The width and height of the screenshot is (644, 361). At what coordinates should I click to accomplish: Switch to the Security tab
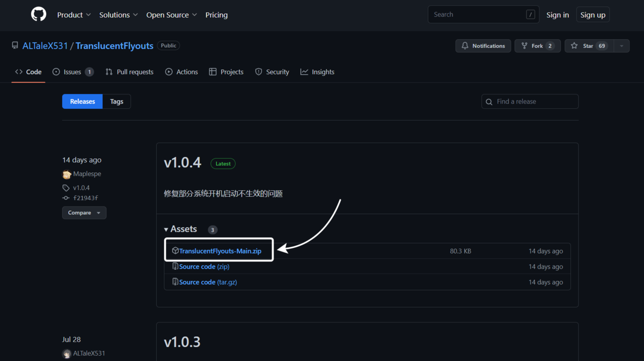point(272,72)
